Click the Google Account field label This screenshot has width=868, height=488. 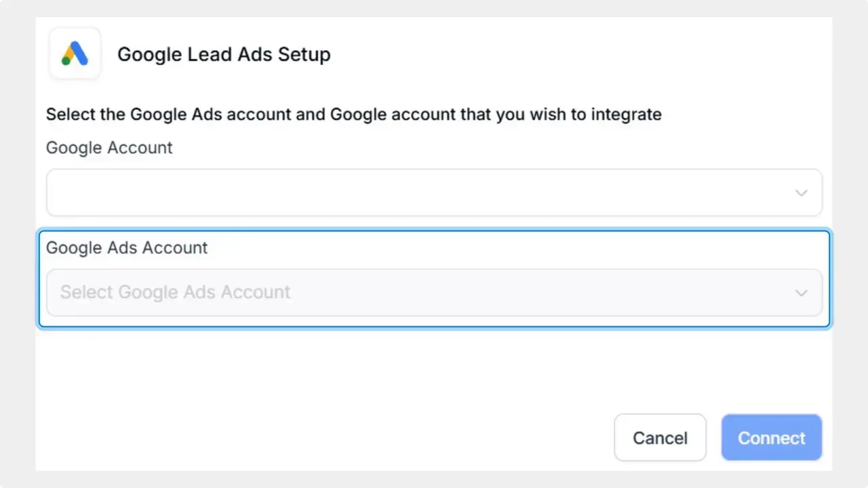tap(108, 148)
